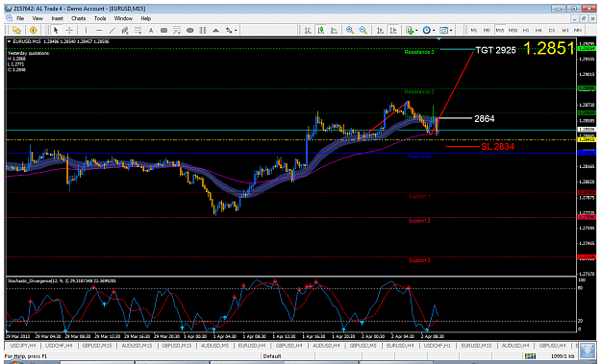Switch to the USDCHF,H4 chart tab
The height and width of the screenshot is (364, 601).
[x=59, y=345]
